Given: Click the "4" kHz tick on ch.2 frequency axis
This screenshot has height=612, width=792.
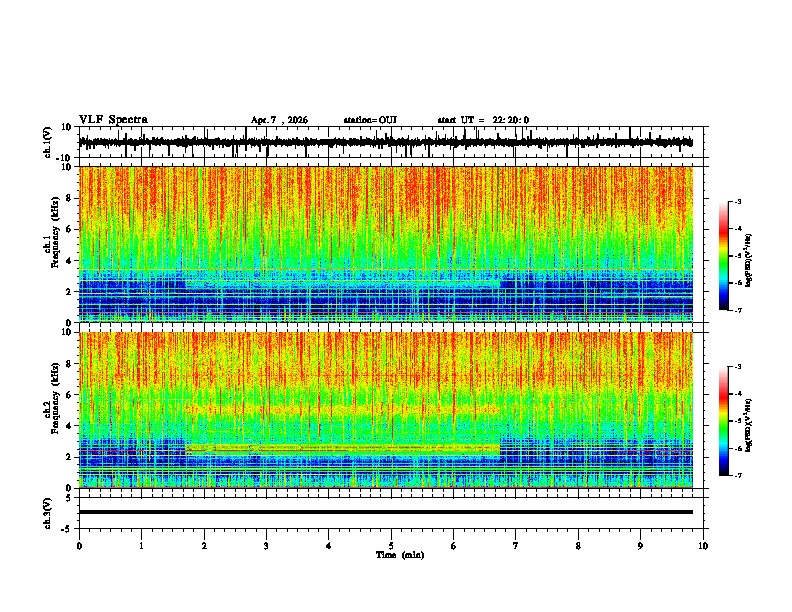Looking at the screenshot, I should coord(69,426).
